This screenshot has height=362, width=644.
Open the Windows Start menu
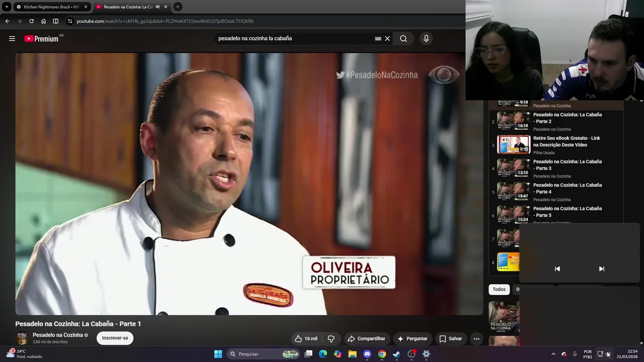(218, 354)
